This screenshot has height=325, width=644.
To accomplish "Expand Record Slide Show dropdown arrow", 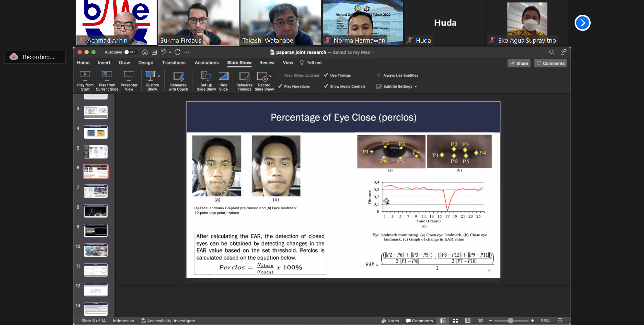I will [x=270, y=76].
